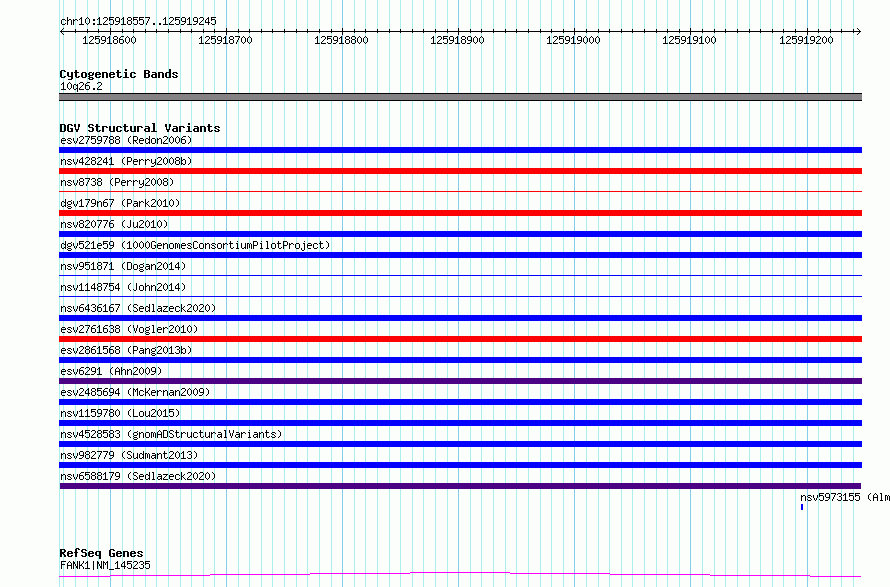Click the esv6291 (Ahn2009) label
The height and width of the screenshot is (587, 890).
pos(111,371)
